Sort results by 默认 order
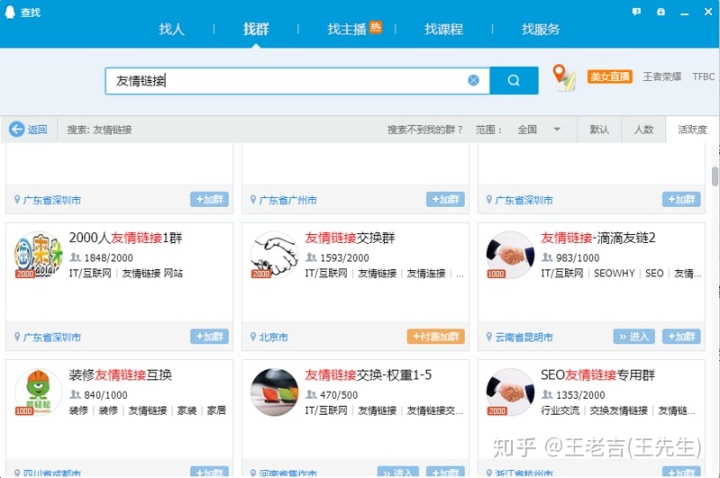Viewport: 720px width, 478px height. (x=599, y=129)
